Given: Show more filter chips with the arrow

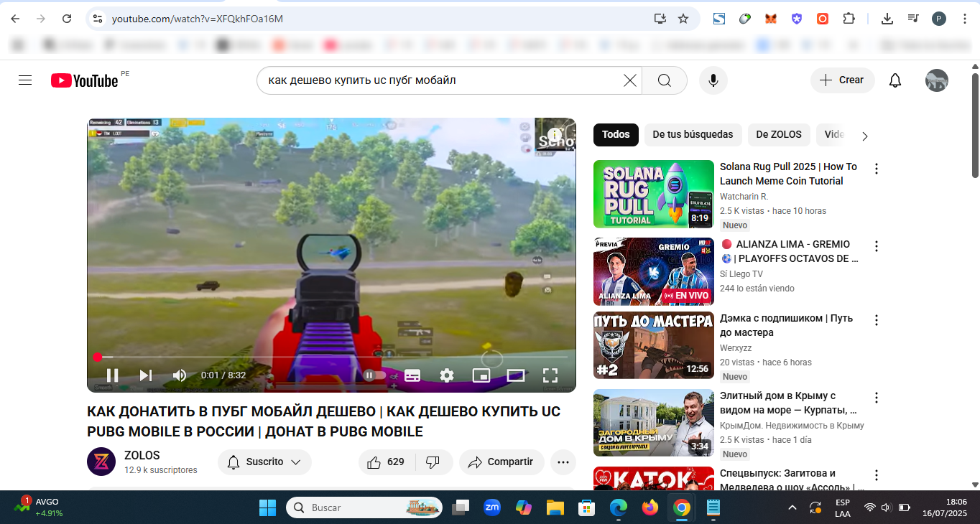Looking at the screenshot, I should 865,136.
